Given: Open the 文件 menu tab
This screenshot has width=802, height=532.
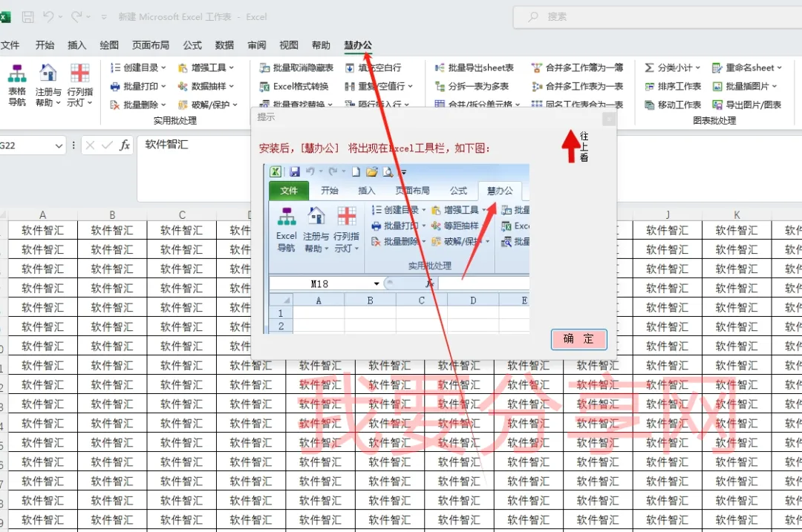Looking at the screenshot, I should (x=10, y=45).
